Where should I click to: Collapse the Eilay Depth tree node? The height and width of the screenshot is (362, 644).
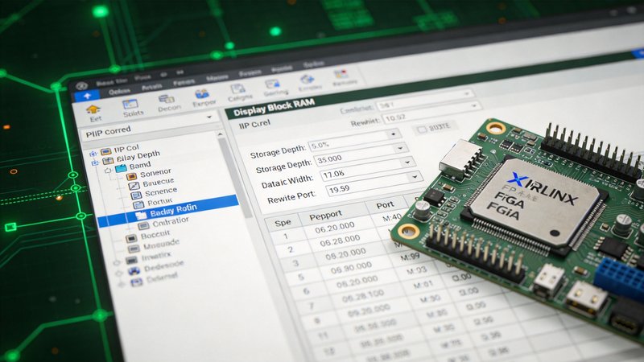tap(95, 163)
